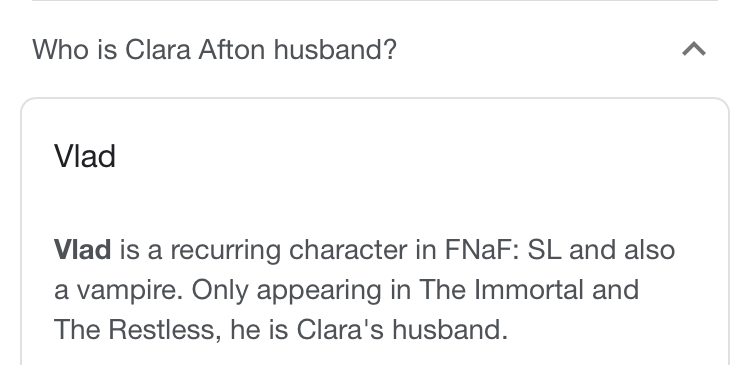
Task: Click the question "Who is Clara Afton husband?"
Action: (x=214, y=49)
